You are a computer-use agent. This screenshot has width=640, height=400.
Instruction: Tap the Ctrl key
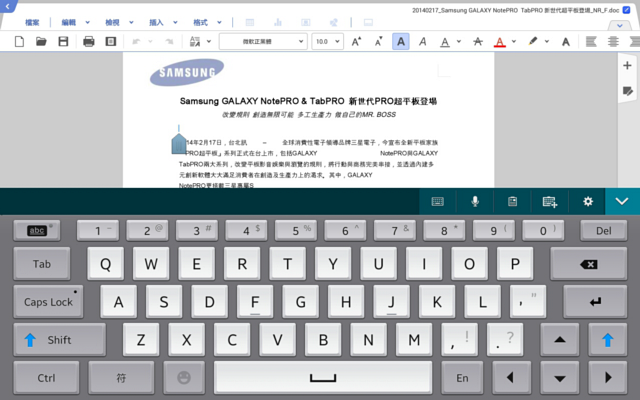coord(46,378)
